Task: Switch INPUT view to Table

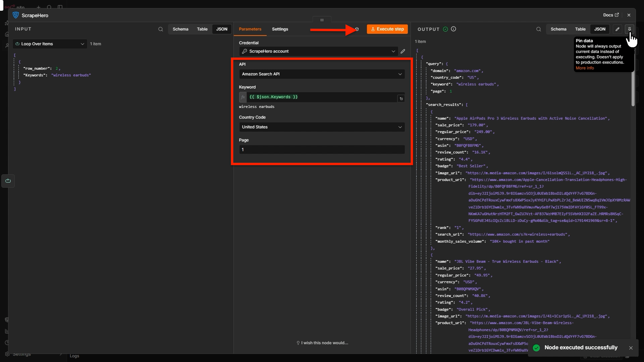Action: (202, 29)
